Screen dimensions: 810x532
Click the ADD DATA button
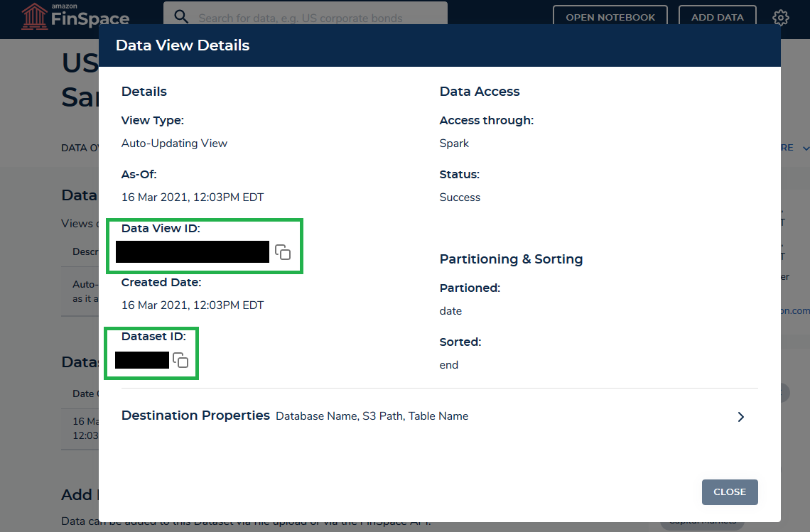click(x=717, y=16)
